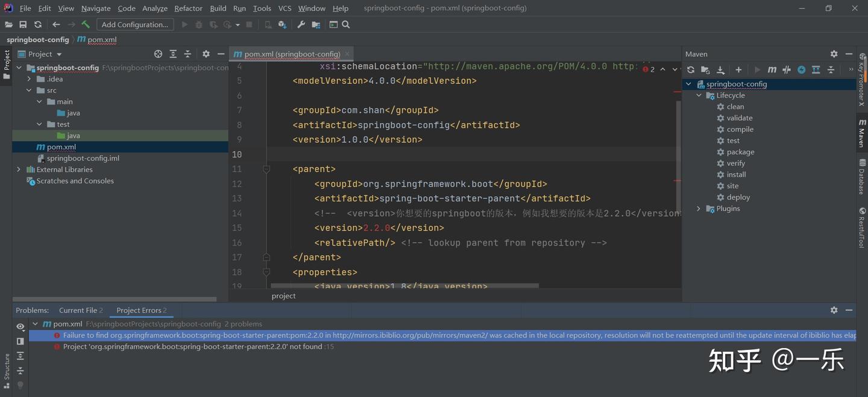This screenshot has width=868, height=397.
Task: Select Project Errors tab
Action: point(142,310)
